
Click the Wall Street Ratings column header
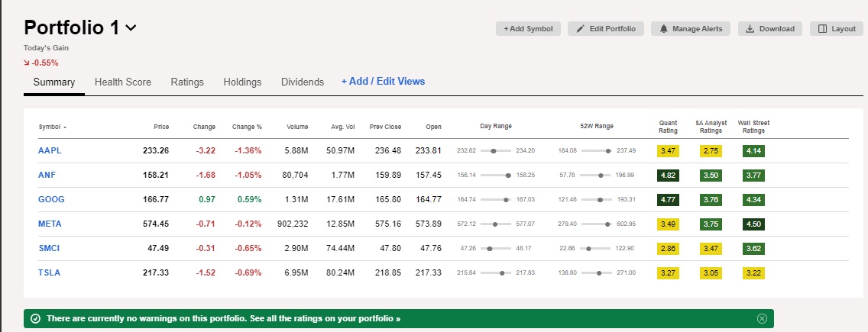tap(753, 127)
